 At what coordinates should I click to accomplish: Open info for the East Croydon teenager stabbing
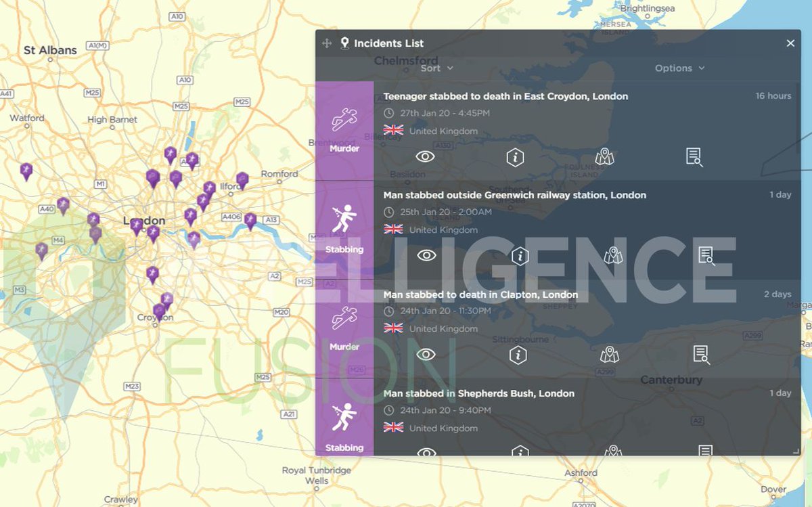coord(515,158)
